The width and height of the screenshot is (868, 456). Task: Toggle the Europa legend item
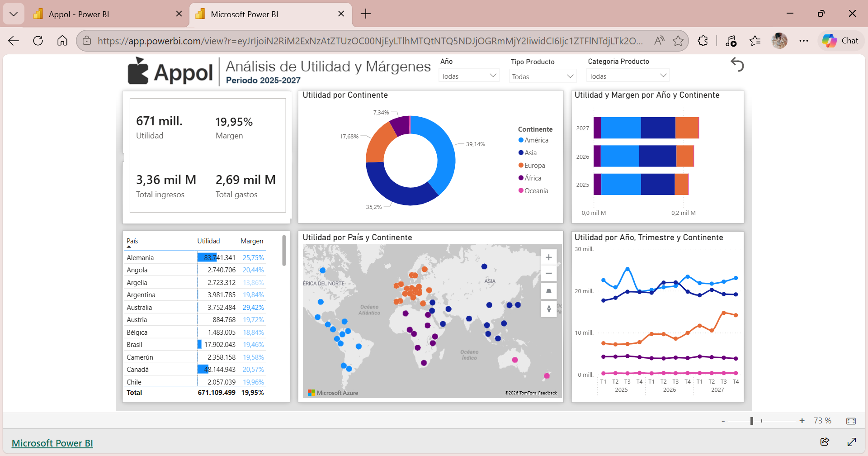(532, 166)
